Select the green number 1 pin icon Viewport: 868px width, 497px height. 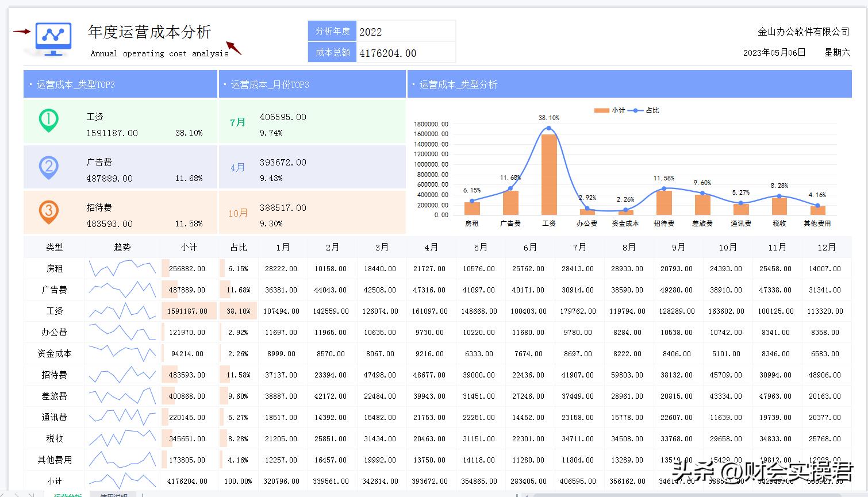point(48,121)
